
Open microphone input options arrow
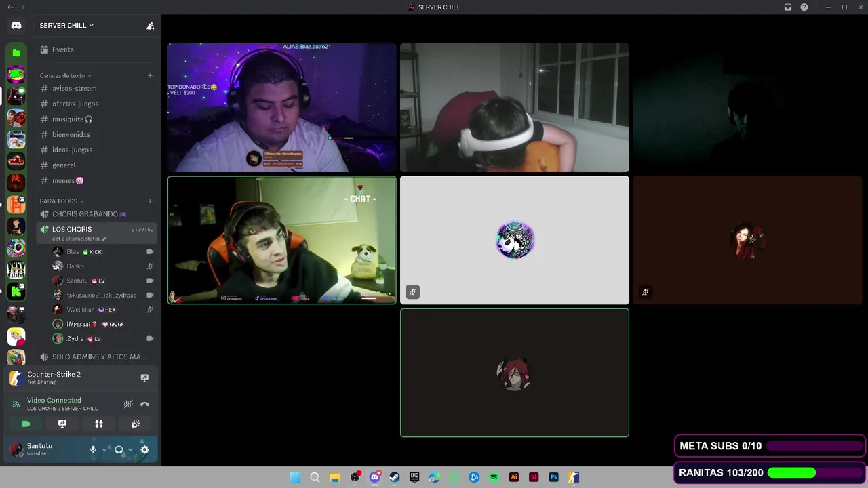(x=104, y=449)
